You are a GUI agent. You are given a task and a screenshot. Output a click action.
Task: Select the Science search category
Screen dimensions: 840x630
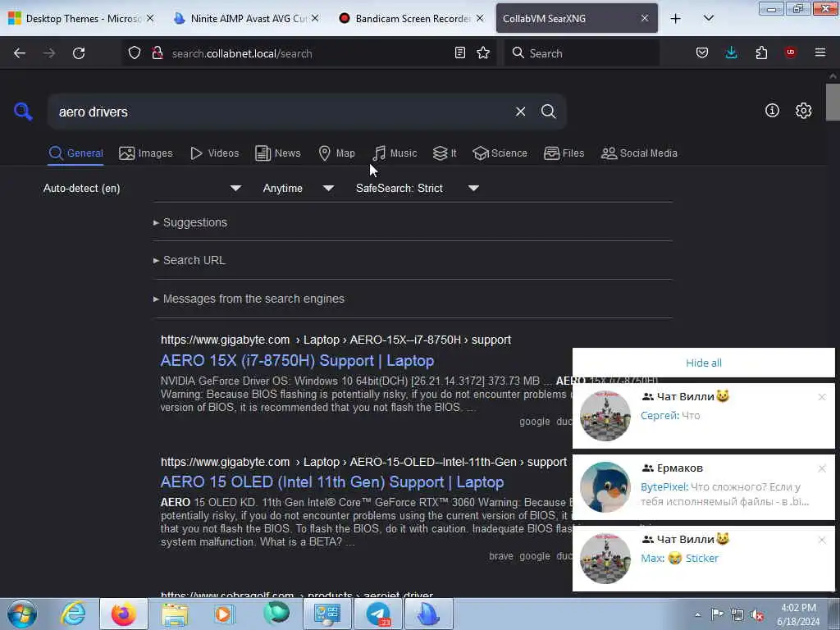[x=500, y=153]
